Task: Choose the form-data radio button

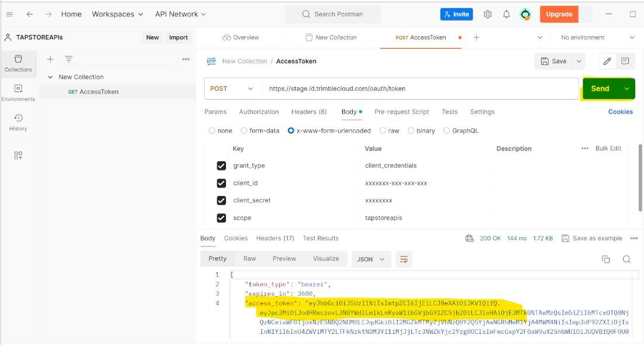Action: [245, 131]
